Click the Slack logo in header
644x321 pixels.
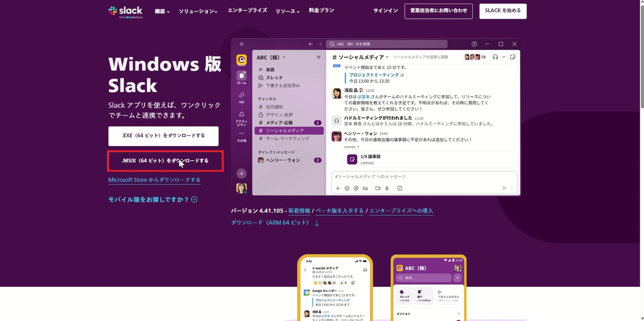click(x=125, y=12)
